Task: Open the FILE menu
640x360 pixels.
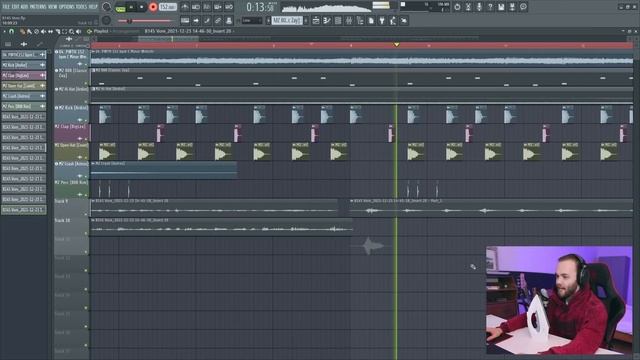Action: click(x=6, y=7)
